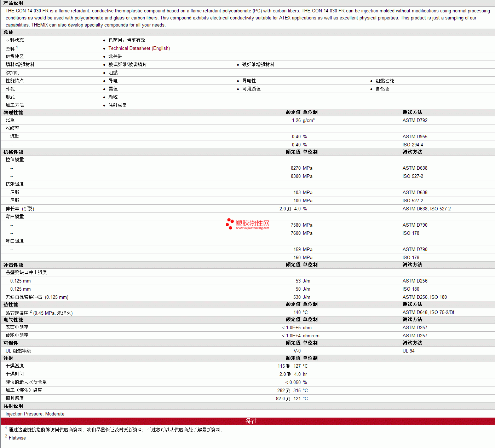The width and height of the screenshot is (495, 448).
Task: Click the UL 阻燃等级 value V-0
Action: (297, 351)
